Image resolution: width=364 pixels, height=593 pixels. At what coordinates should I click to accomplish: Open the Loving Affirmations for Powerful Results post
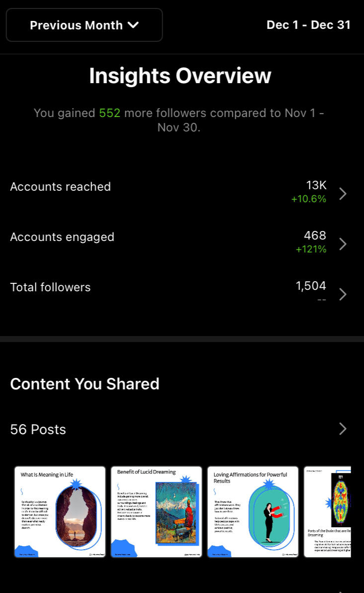(x=253, y=511)
